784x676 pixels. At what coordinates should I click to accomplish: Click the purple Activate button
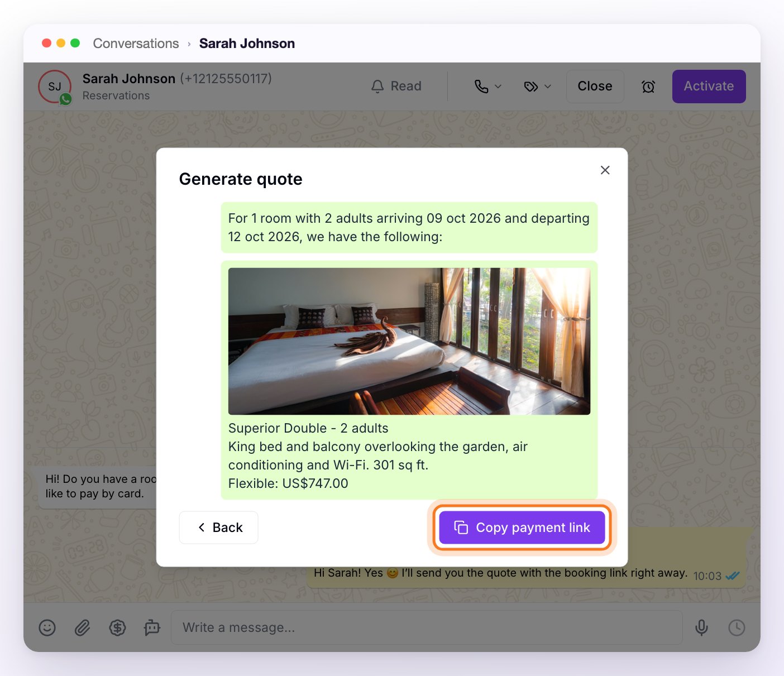[709, 87]
